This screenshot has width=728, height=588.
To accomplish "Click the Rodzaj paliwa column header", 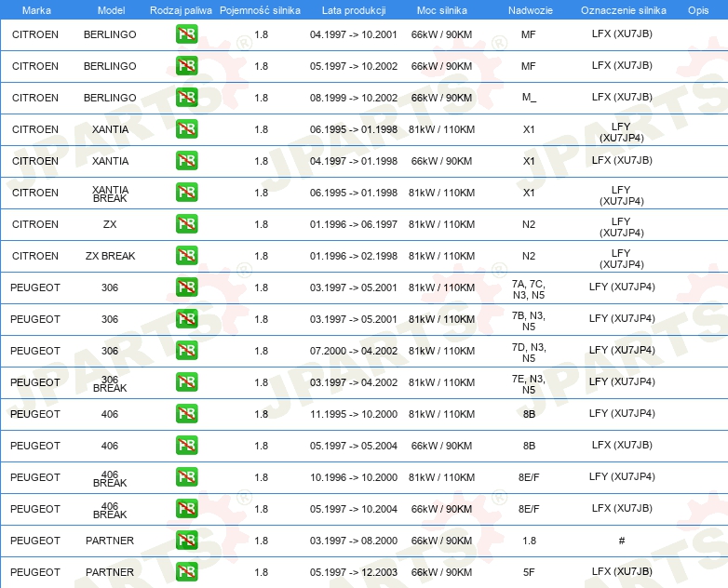I will pyautogui.click(x=181, y=10).
